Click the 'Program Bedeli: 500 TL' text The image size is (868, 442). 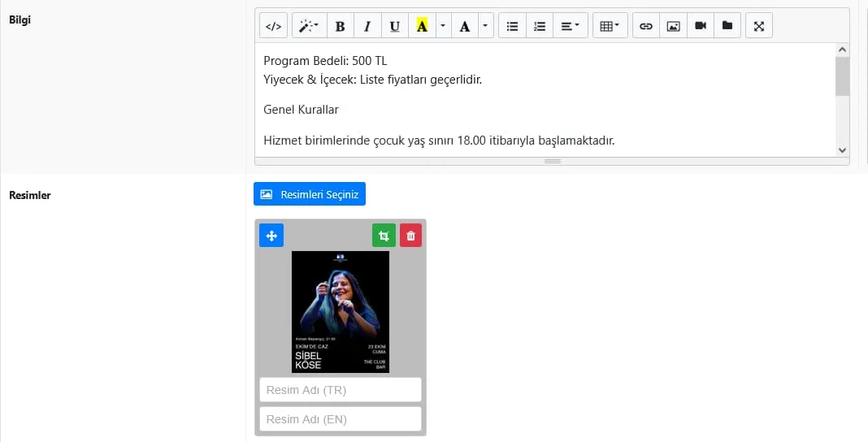click(325, 61)
